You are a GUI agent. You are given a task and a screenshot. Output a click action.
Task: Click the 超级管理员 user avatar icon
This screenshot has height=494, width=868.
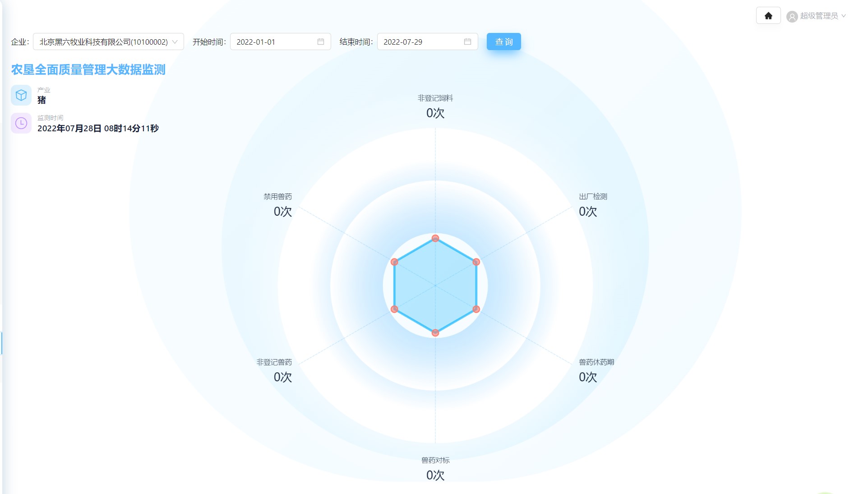(x=792, y=17)
